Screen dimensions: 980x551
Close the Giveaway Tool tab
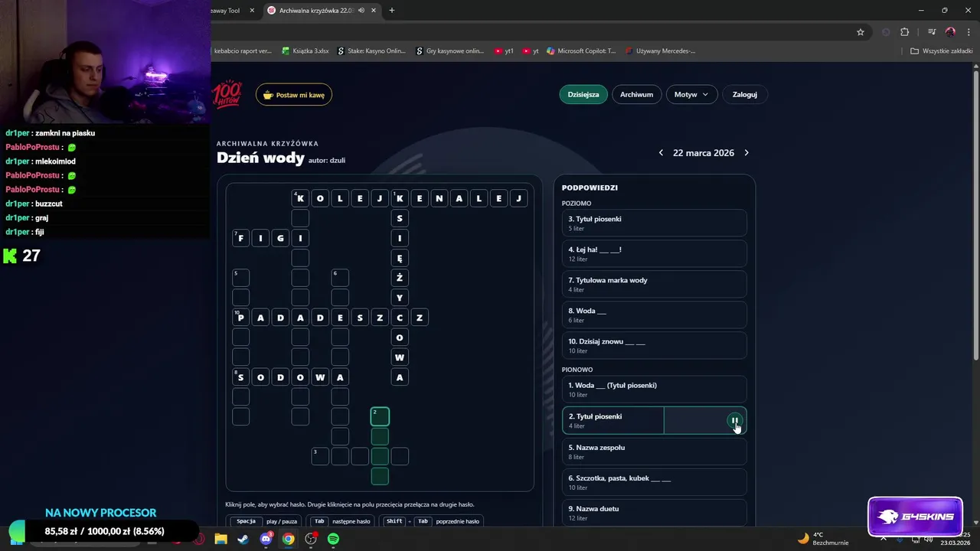tap(252, 11)
